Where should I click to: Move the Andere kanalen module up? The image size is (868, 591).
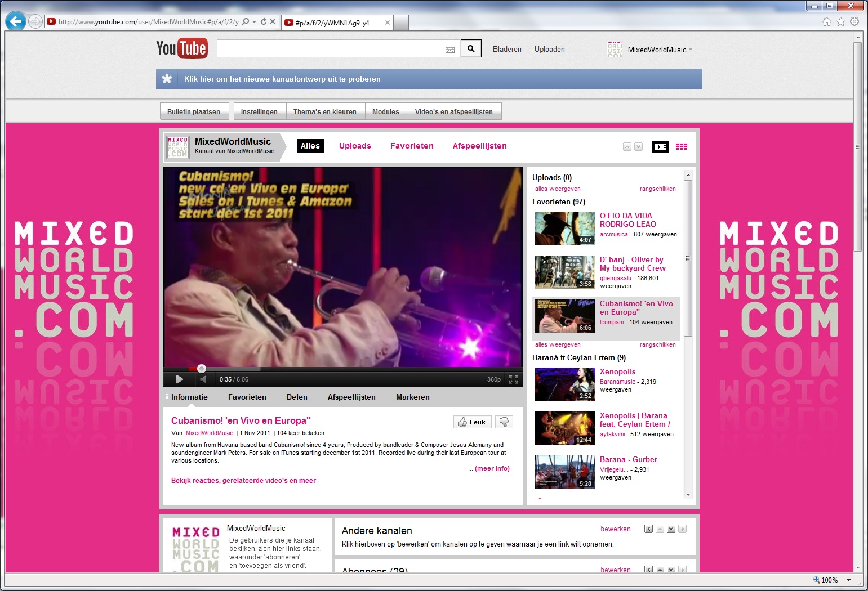(x=660, y=529)
